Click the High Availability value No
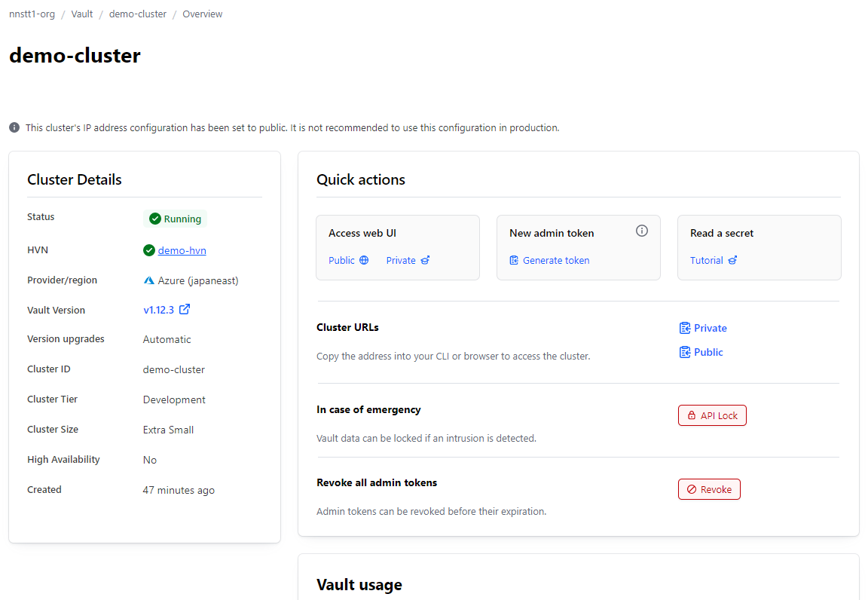Image resolution: width=868 pixels, height=600 pixels. tap(150, 460)
